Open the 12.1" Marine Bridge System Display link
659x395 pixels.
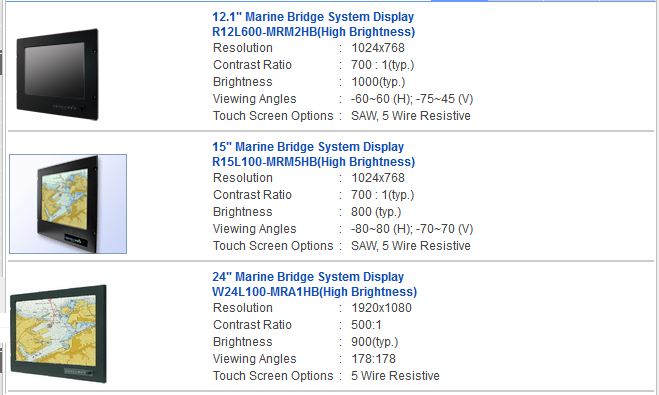313,17
